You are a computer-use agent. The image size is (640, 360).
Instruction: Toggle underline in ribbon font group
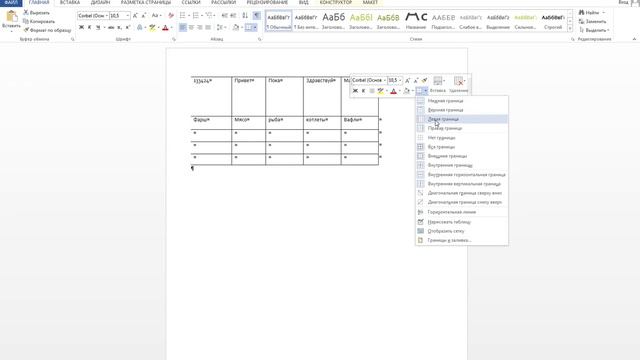(x=98, y=27)
